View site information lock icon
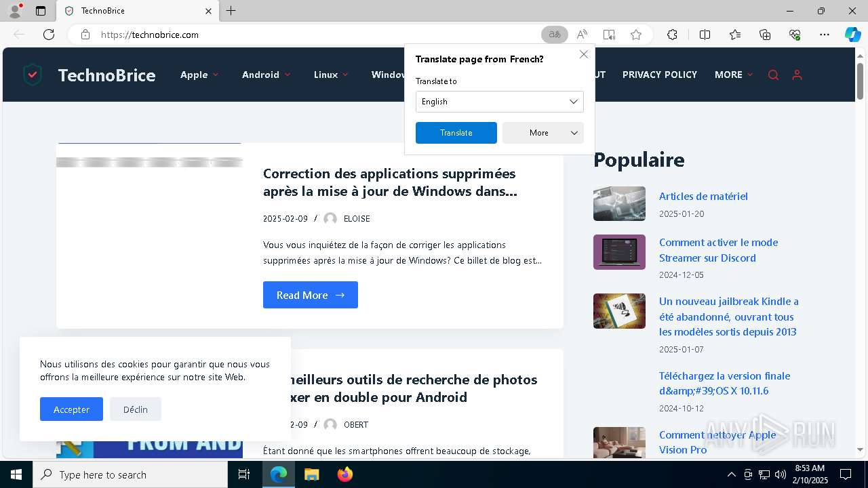Image resolution: width=868 pixels, height=488 pixels. tap(85, 35)
